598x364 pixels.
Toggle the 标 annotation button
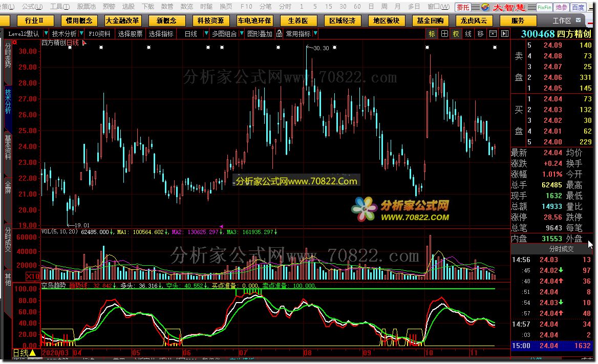[432, 34]
